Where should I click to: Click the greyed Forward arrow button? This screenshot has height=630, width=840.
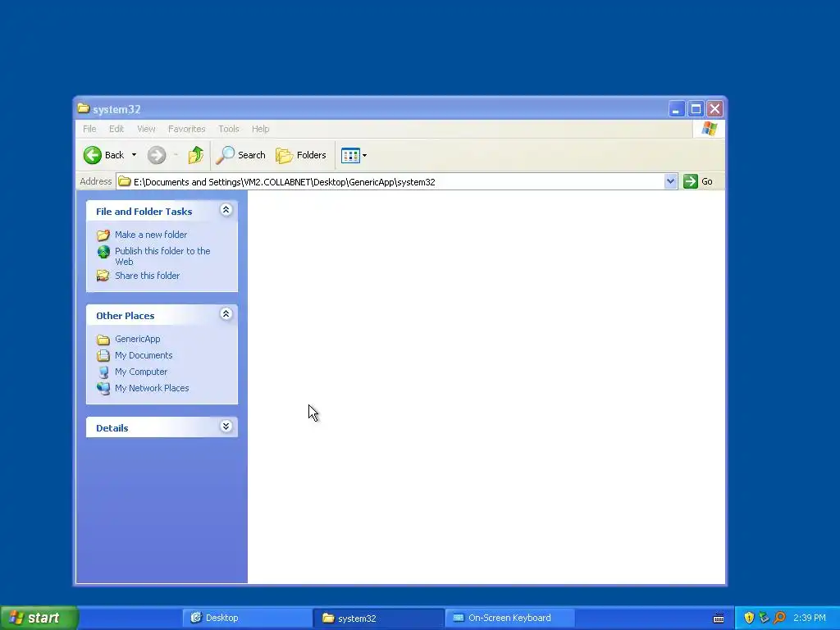(x=157, y=155)
